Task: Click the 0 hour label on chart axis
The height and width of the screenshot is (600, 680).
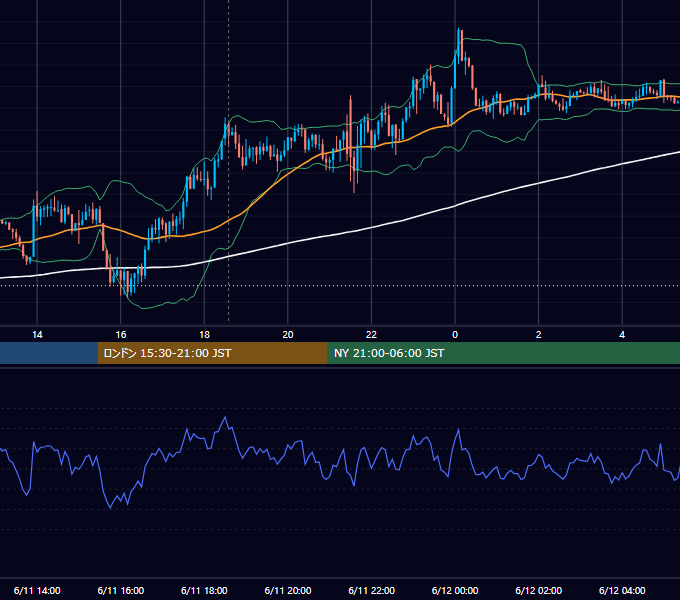Action: coord(455,335)
